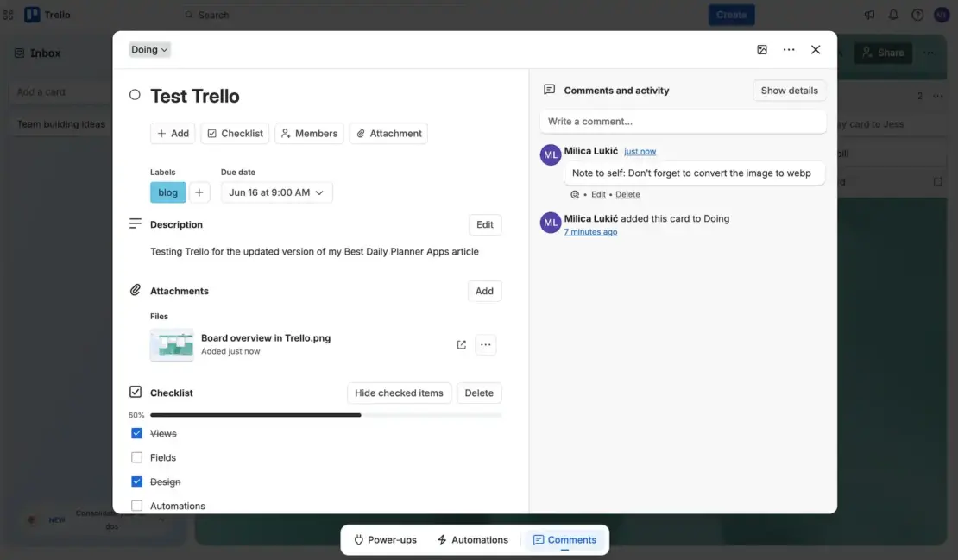
Task: Open the card cover image icon
Action: (762, 49)
